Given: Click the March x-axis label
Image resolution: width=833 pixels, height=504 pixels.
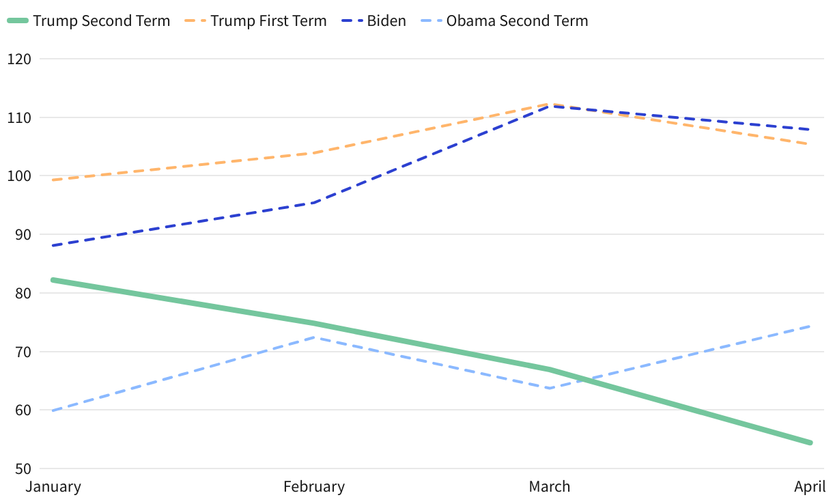Looking at the screenshot, I should [x=550, y=487].
